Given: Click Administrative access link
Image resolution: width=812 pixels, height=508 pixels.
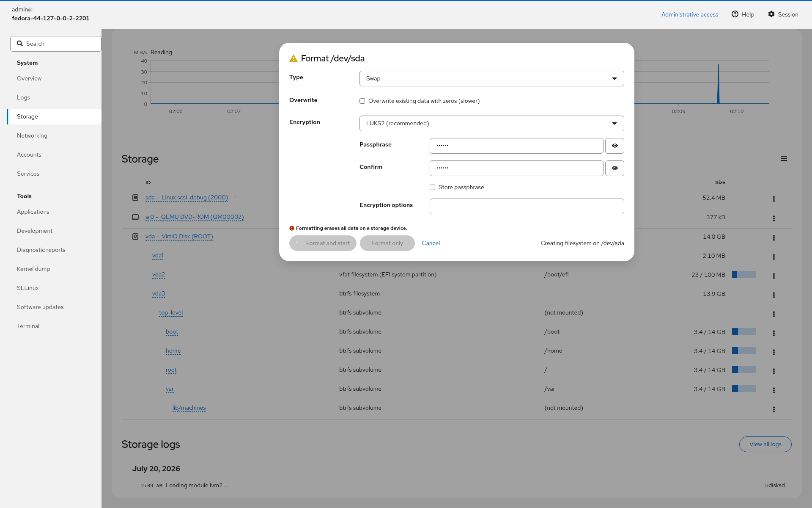Looking at the screenshot, I should pos(689,14).
